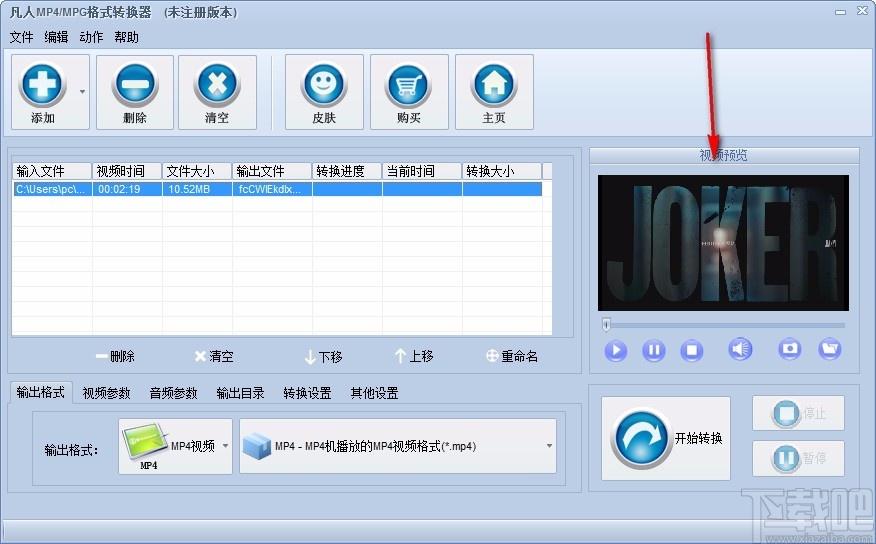876x544 pixels.
Task: Click 重命名 rename below the list
Action: [x=512, y=356]
